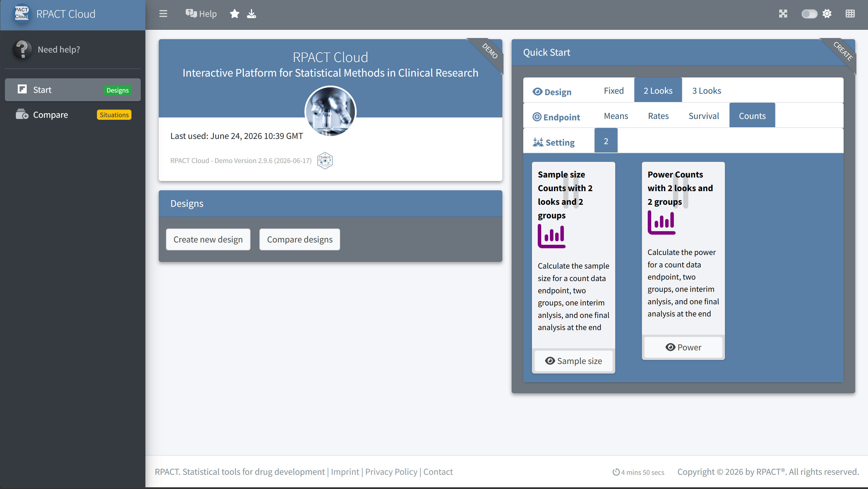The width and height of the screenshot is (868, 489).
Task: Click the Design eye icon
Action: tap(537, 92)
